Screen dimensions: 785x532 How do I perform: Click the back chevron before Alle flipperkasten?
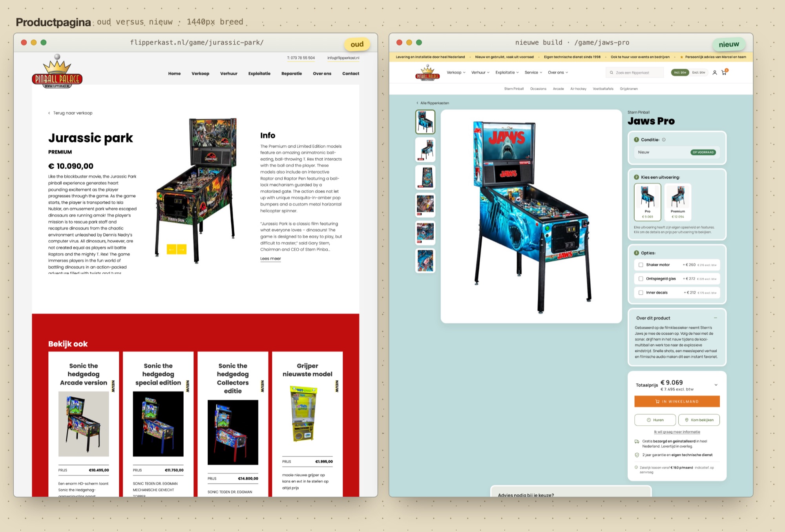[417, 103]
